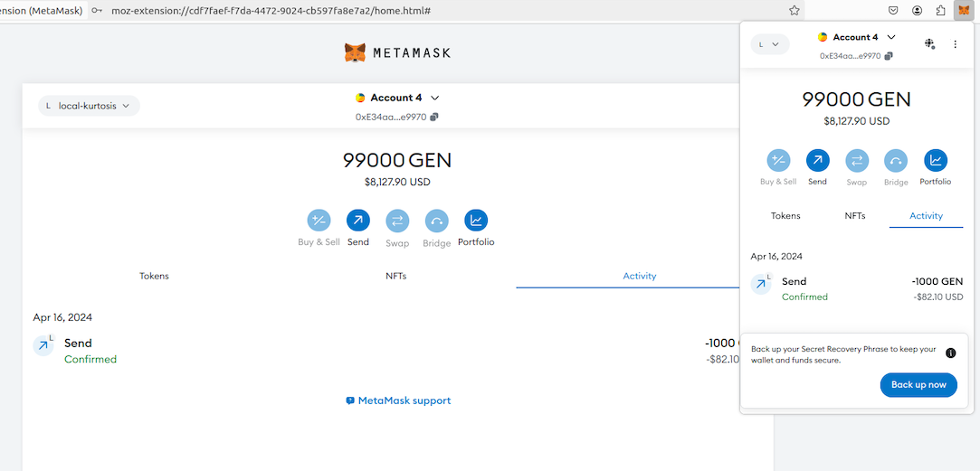
Task: Switch to NFTs tab in popup
Action: 854,215
